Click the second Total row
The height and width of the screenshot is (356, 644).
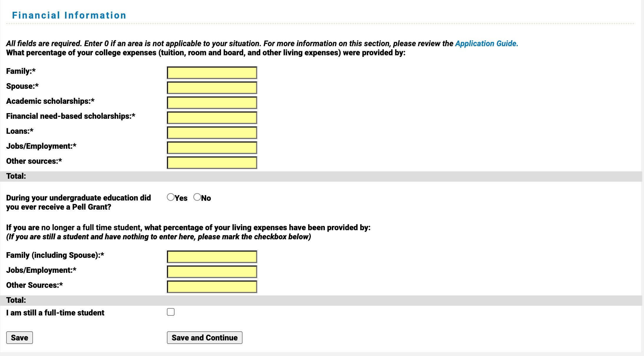[16, 300]
